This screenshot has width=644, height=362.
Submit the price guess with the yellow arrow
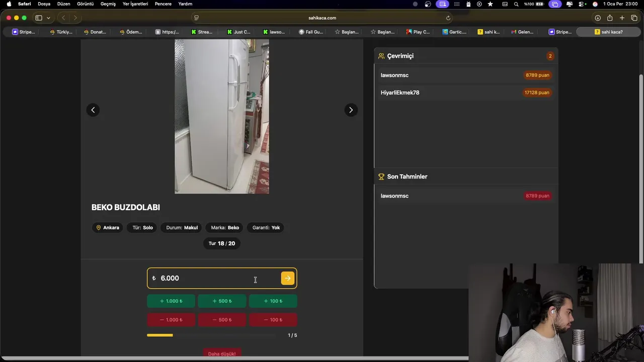288,278
